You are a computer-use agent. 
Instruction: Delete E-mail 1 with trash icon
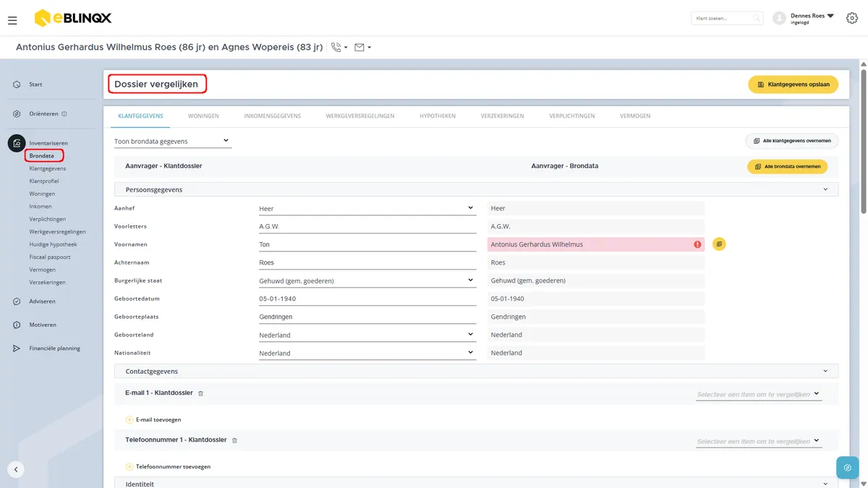[x=201, y=393]
